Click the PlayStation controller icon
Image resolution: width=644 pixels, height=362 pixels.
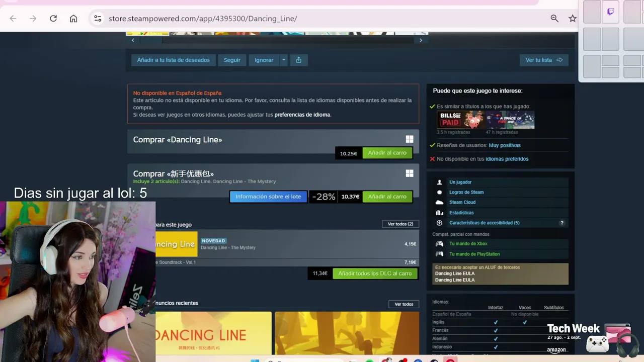click(x=440, y=254)
